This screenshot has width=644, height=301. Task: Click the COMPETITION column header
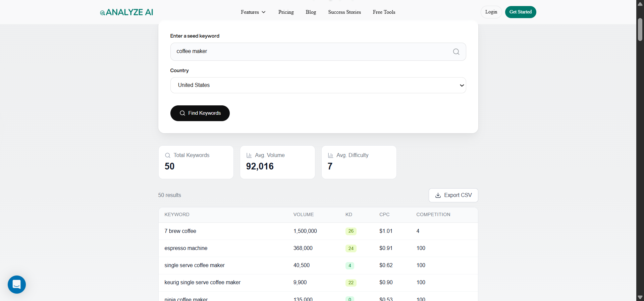pos(433,215)
